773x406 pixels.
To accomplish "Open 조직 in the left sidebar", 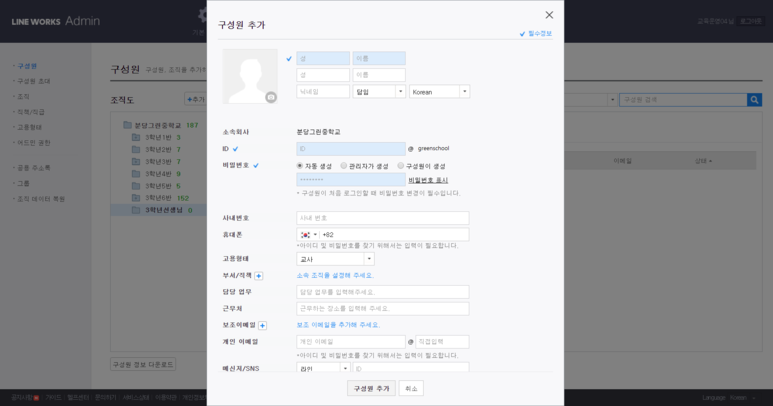I will [x=23, y=97].
